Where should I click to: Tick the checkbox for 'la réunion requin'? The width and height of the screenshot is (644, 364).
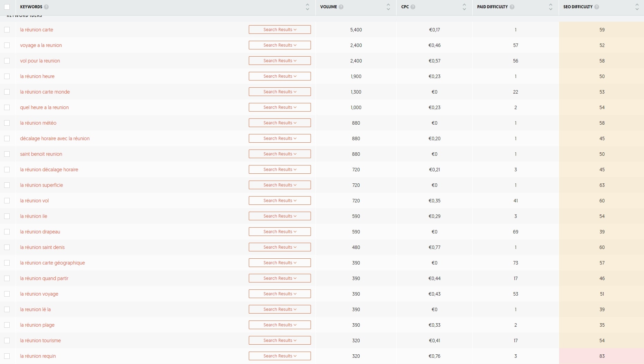click(7, 356)
